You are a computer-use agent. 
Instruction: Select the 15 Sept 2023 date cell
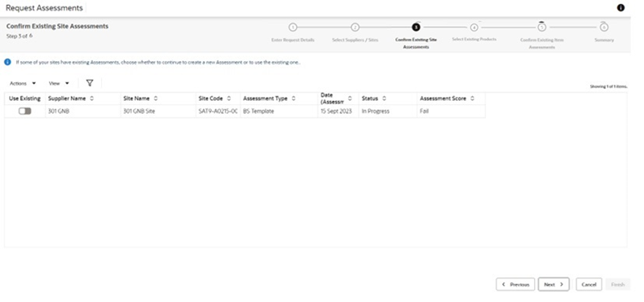coord(338,112)
